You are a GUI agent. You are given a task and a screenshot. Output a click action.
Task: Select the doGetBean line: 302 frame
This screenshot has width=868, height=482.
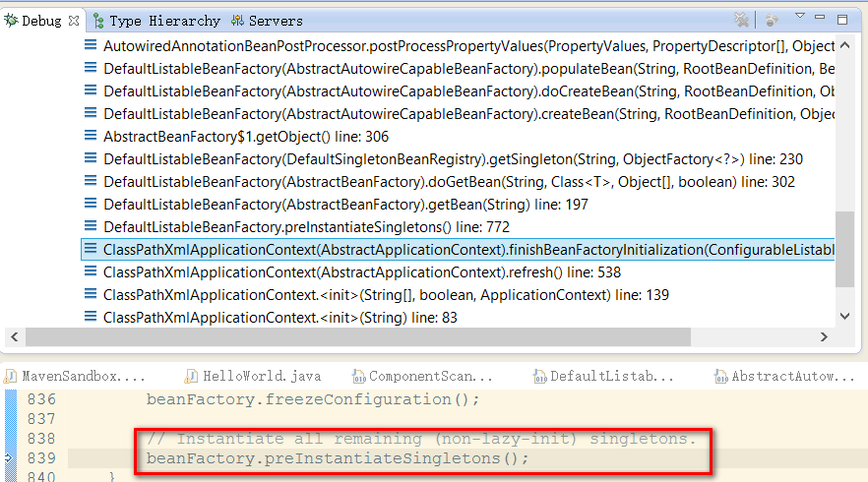click(449, 182)
